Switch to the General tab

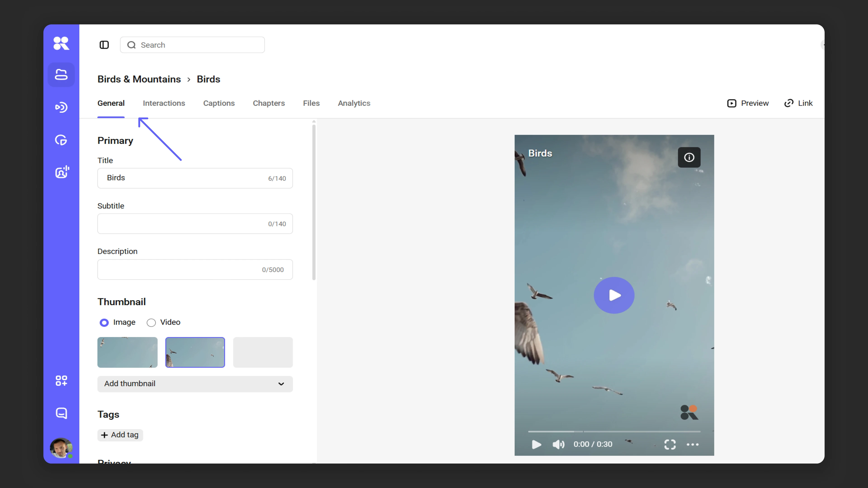click(111, 103)
